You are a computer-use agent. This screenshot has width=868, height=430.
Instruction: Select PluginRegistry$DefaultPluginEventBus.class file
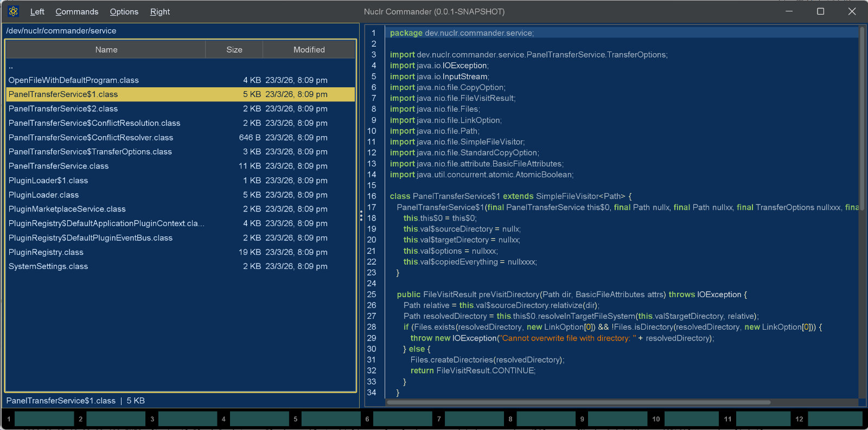click(x=181, y=238)
